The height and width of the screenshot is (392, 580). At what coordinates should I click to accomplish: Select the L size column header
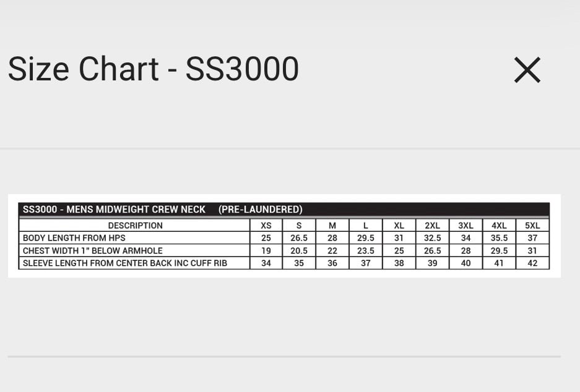[x=366, y=226]
